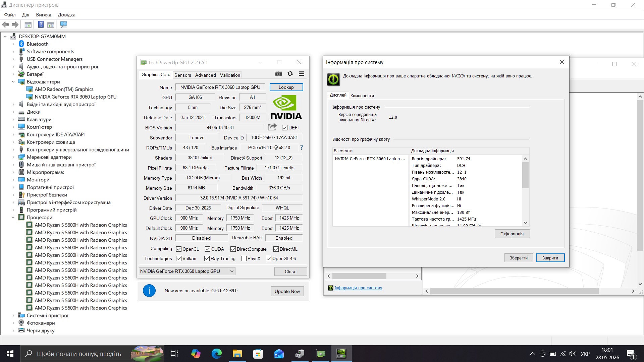Click the scan for hardware changes monitor icon
The width and height of the screenshot is (644, 362).
[63, 24]
